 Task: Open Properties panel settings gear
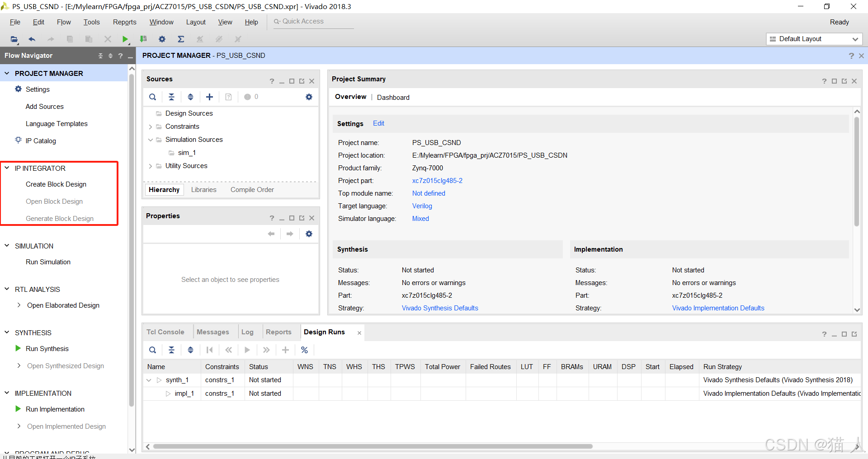[309, 234]
